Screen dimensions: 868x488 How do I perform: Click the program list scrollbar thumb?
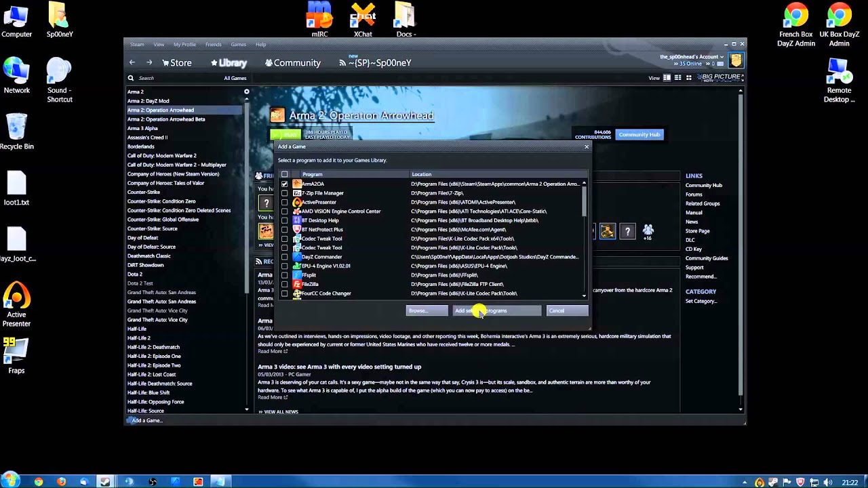(x=584, y=201)
